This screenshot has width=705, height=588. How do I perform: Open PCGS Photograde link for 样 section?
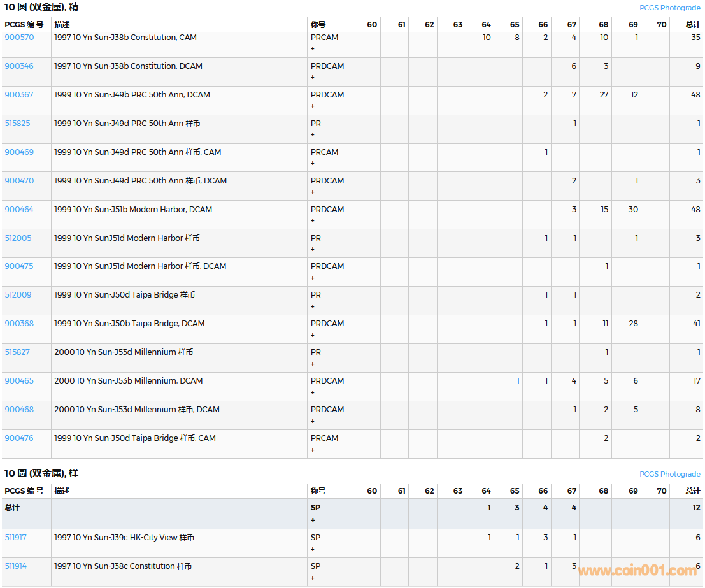669,474
